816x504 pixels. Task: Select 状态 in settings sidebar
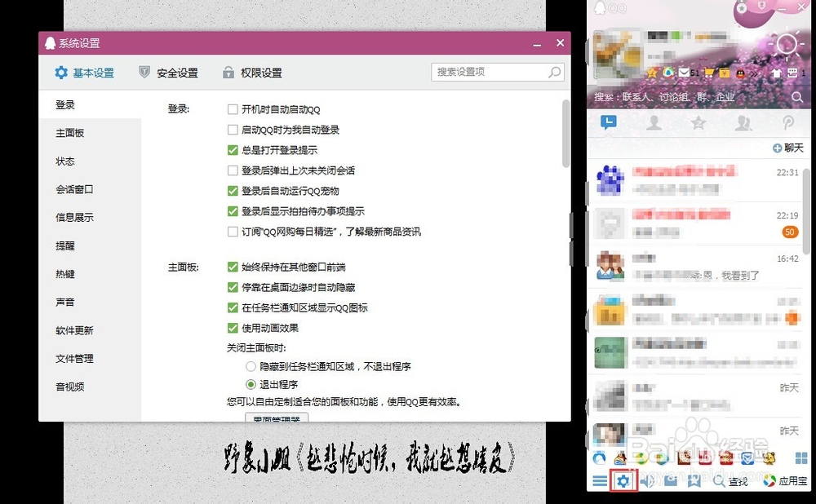click(x=90, y=161)
